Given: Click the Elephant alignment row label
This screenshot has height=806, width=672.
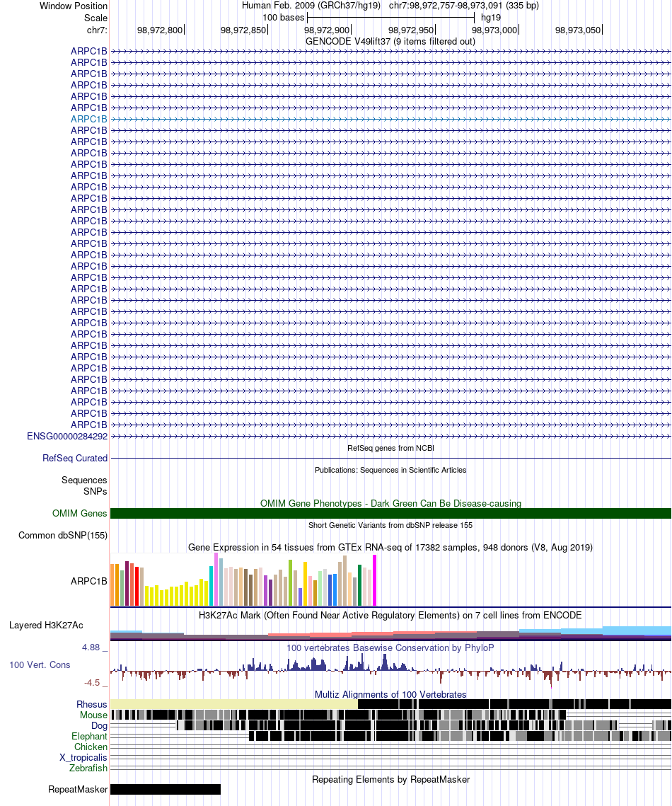Looking at the screenshot, I should (89, 736).
